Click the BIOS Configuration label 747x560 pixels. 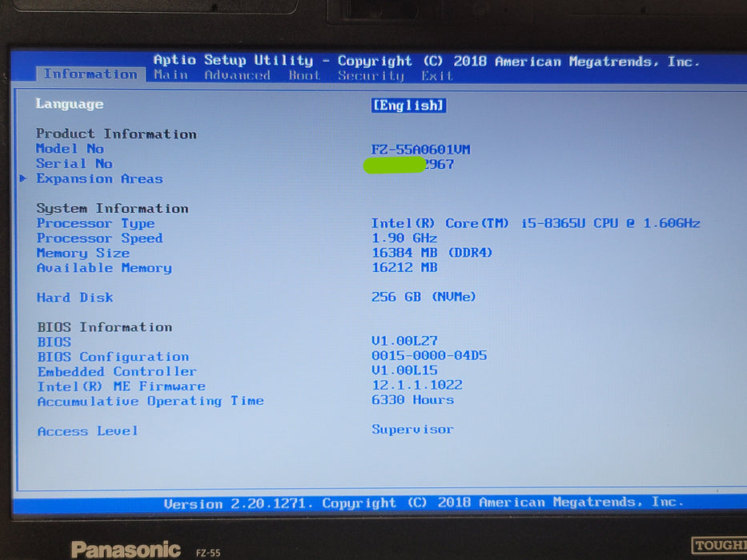pos(113,357)
